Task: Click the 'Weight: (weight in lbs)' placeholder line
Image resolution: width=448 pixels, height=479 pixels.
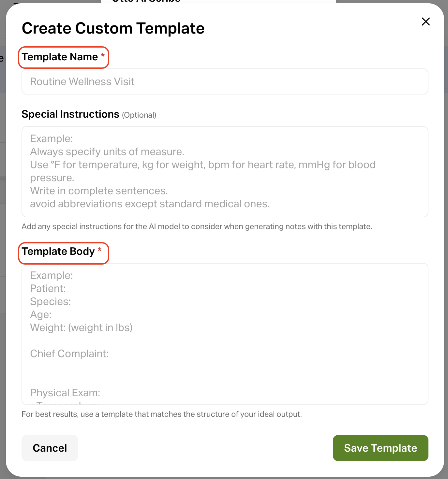Action: point(81,327)
